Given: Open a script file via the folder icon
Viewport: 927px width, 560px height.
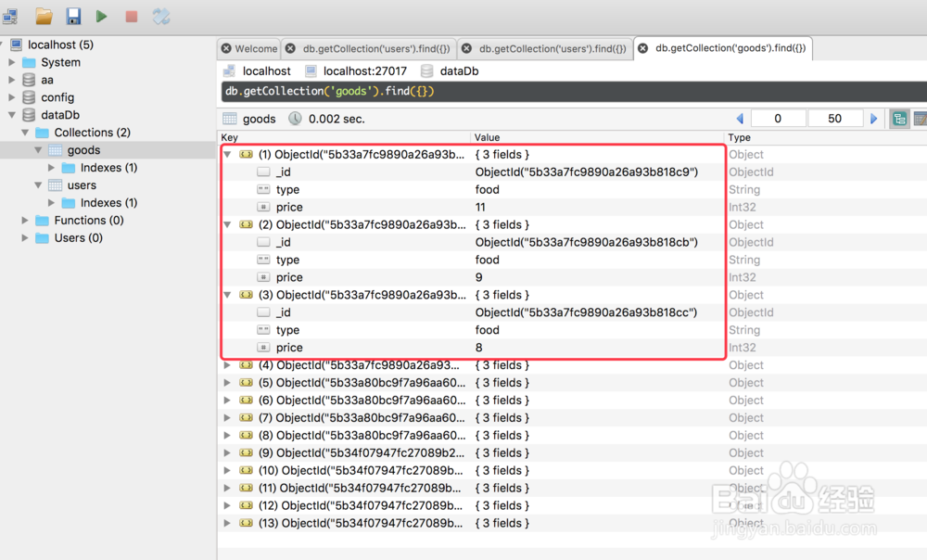Looking at the screenshot, I should coord(42,15).
